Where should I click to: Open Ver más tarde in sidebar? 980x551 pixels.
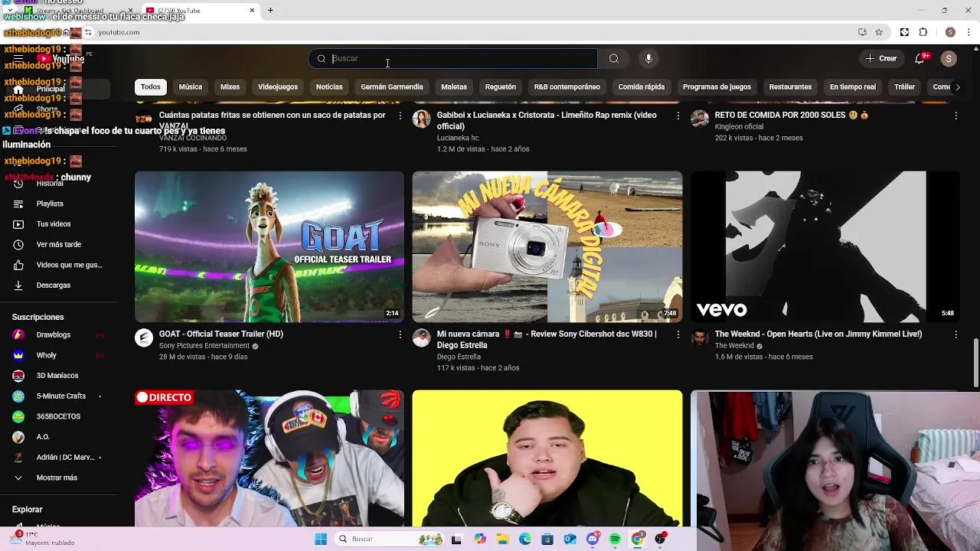(59, 245)
